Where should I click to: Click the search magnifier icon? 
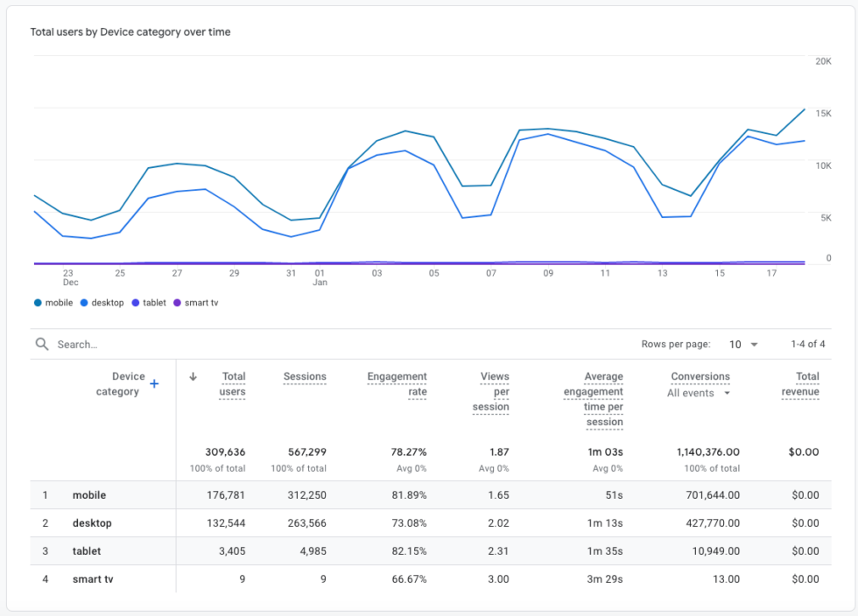click(x=41, y=344)
